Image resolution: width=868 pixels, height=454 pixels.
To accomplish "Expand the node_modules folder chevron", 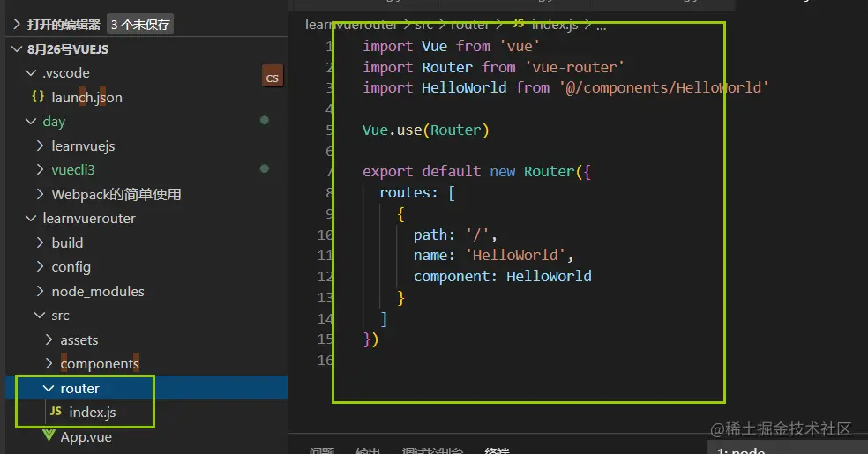I will click(40, 291).
